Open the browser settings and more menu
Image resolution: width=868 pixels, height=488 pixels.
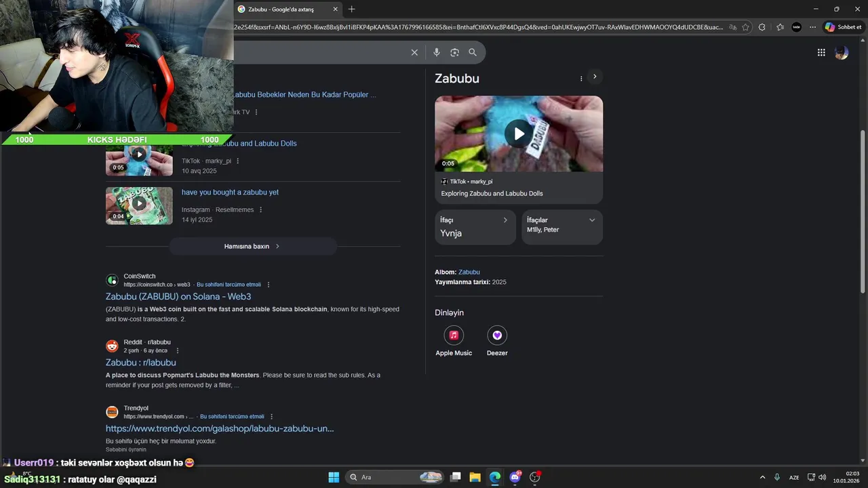[812, 27]
